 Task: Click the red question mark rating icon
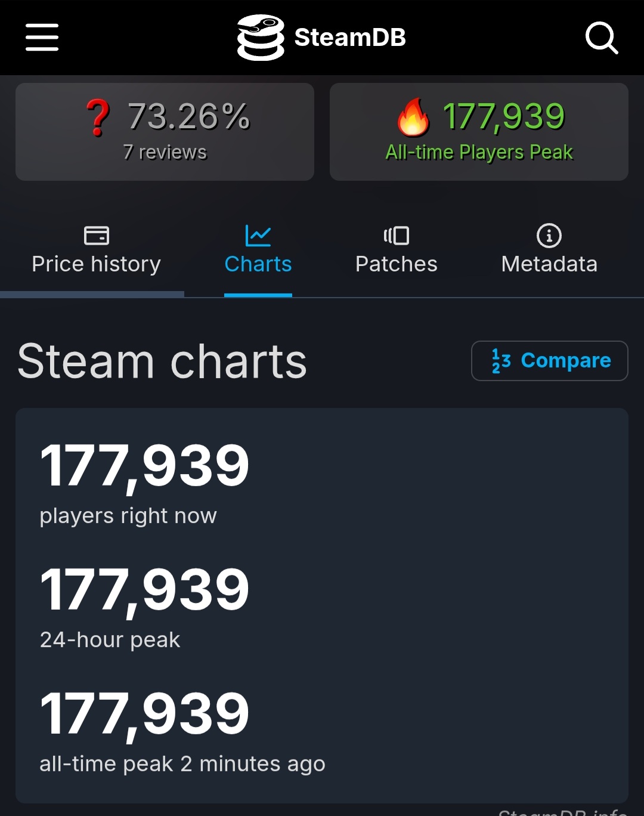98,118
